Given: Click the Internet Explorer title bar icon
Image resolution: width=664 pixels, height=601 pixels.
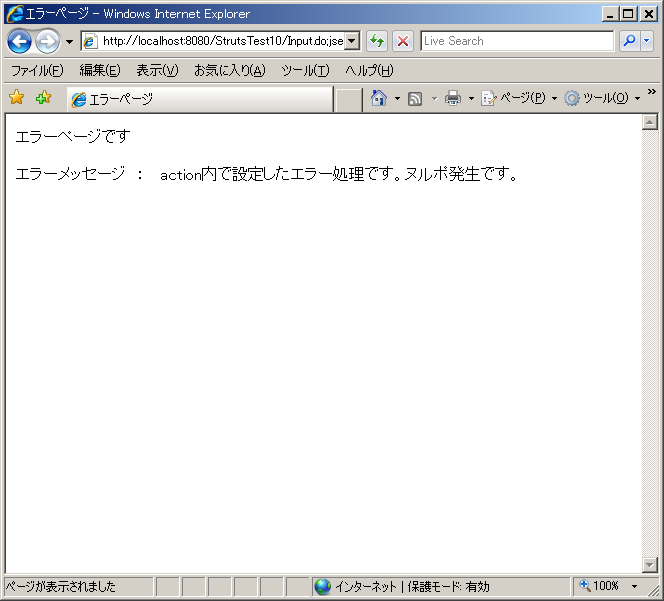Looking at the screenshot, I should coord(14,14).
